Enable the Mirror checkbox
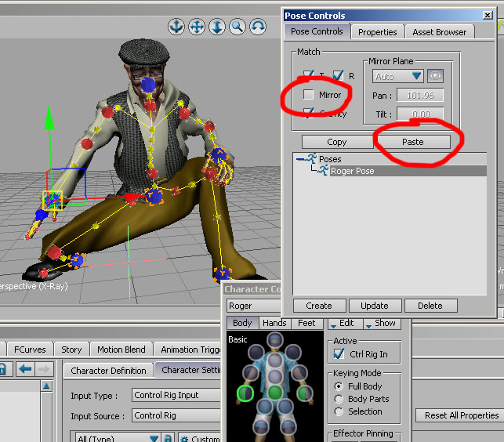The image size is (504, 442). 308,95
